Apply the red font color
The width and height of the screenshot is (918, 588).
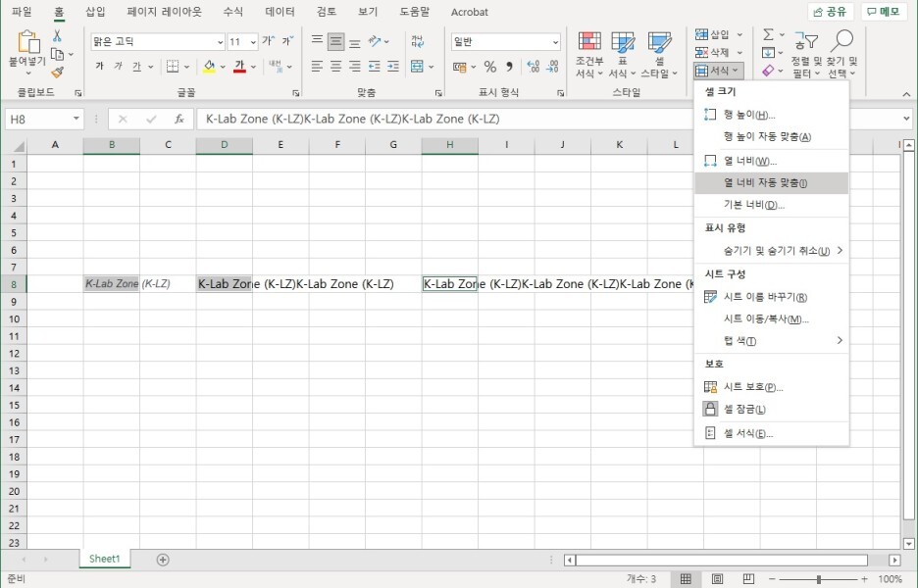239,66
